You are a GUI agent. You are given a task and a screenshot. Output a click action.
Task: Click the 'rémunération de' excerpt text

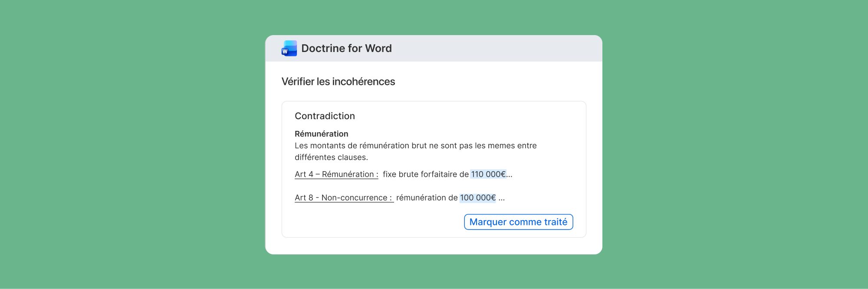click(427, 198)
